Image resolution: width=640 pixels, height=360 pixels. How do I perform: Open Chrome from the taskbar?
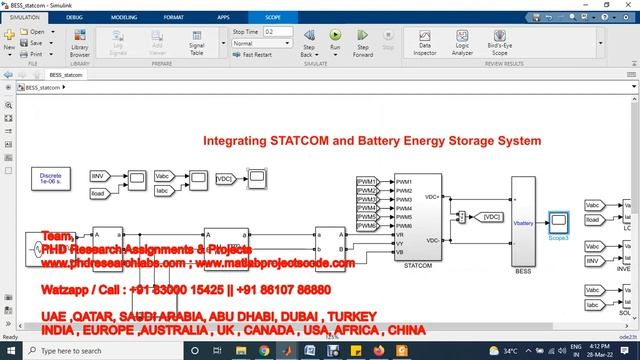[264, 351]
